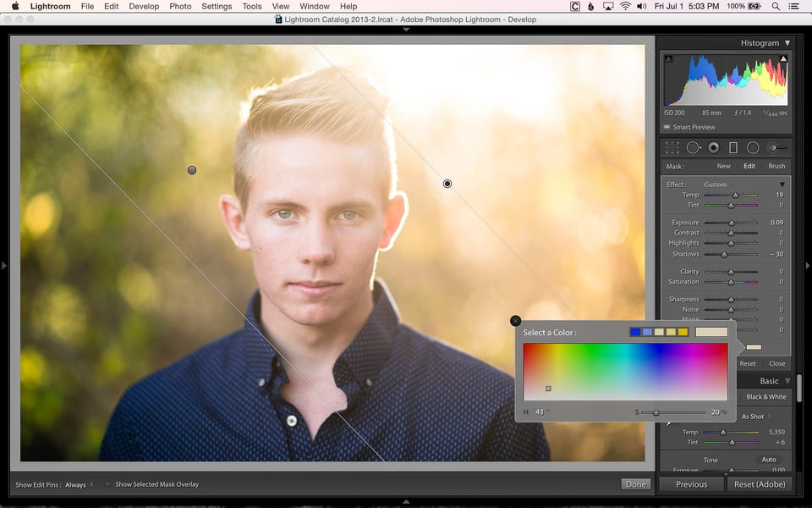Viewport: 812px width, 508px height.
Task: Select the Red Eye Correction tool
Action: [714, 148]
